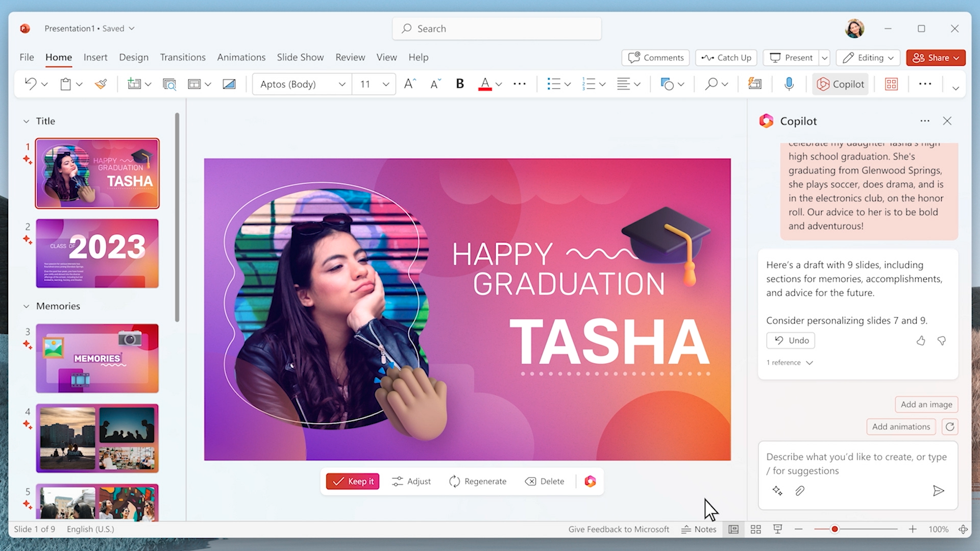
Task: Click the Animations ribbon tab
Action: coord(241,57)
